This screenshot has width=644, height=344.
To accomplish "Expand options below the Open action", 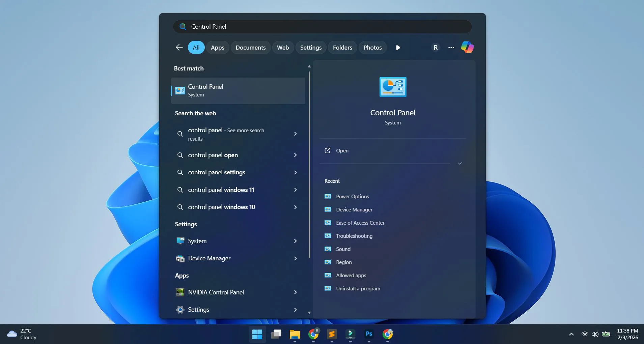I will pyautogui.click(x=459, y=163).
